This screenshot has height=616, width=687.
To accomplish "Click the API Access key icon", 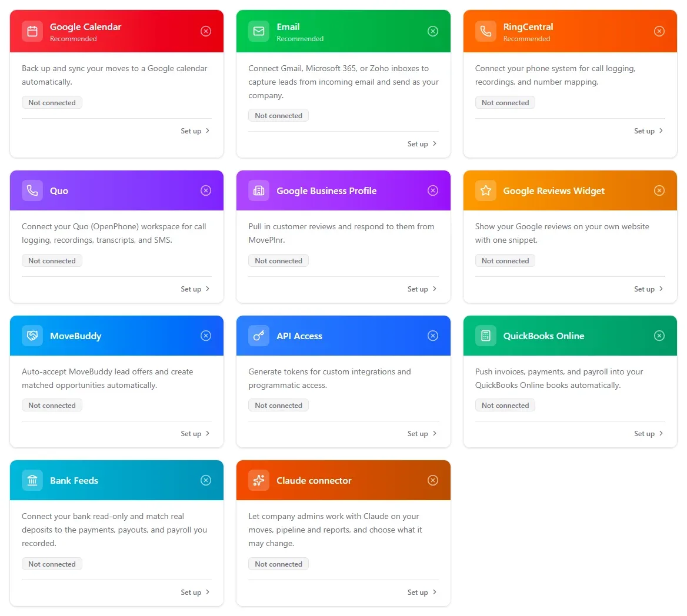I will (x=259, y=336).
